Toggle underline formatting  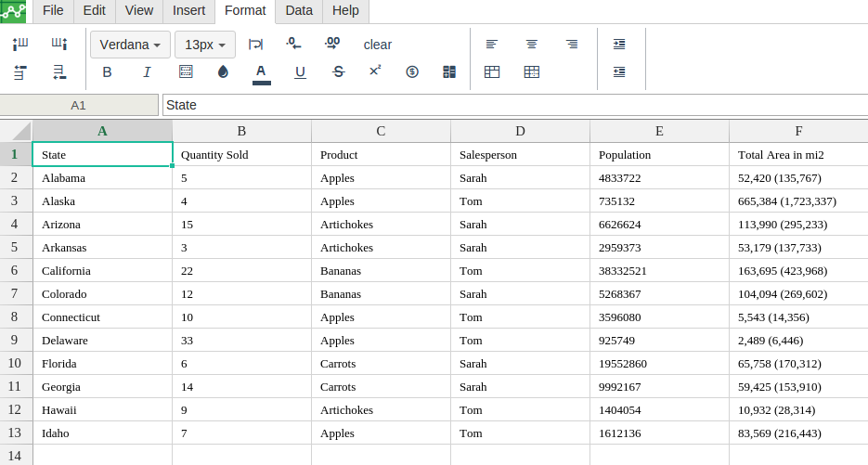300,72
